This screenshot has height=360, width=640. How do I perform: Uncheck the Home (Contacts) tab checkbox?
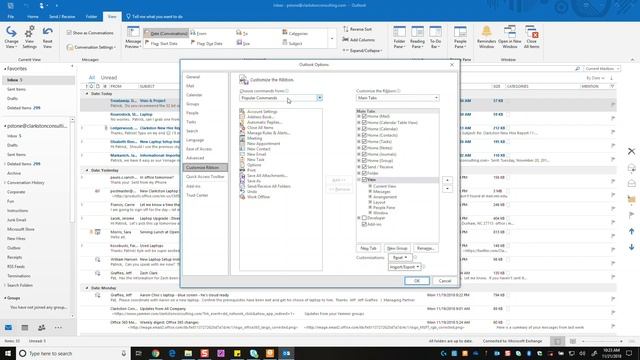click(364, 135)
